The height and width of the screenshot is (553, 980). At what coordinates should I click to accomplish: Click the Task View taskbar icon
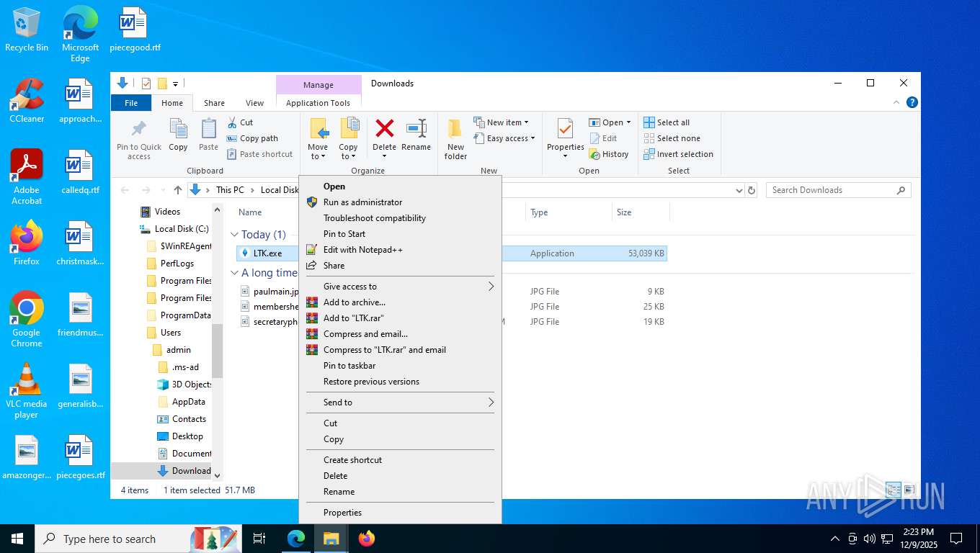point(259,539)
